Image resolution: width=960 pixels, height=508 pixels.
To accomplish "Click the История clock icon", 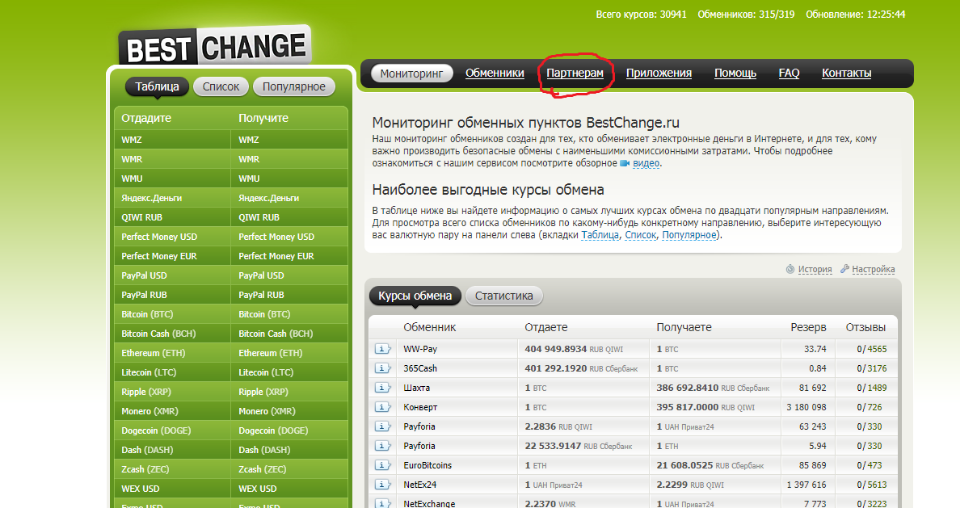I will point(790,269).
